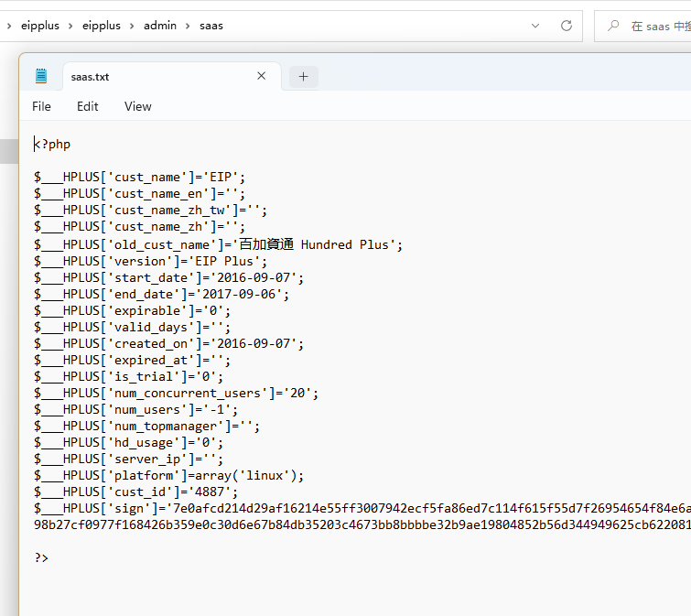691x616 pixels.
Task: Expand chevron after admin breadcrumb
Action: [x=188, y=26]
